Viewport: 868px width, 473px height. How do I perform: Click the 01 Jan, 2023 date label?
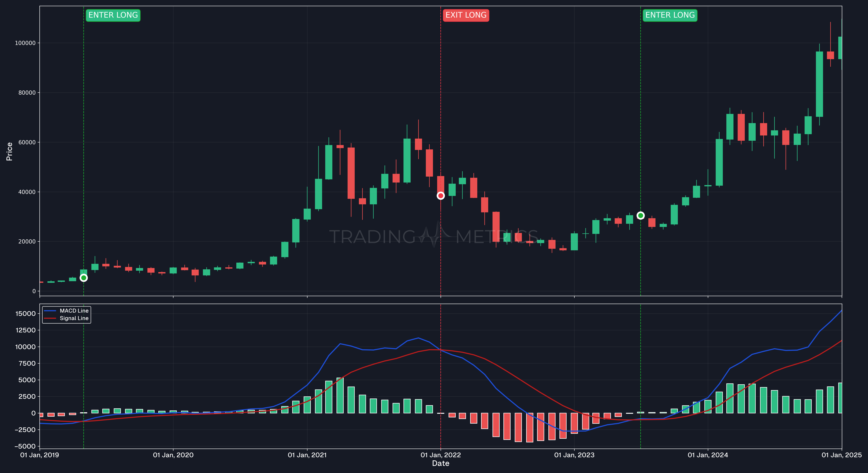(574, 455)
